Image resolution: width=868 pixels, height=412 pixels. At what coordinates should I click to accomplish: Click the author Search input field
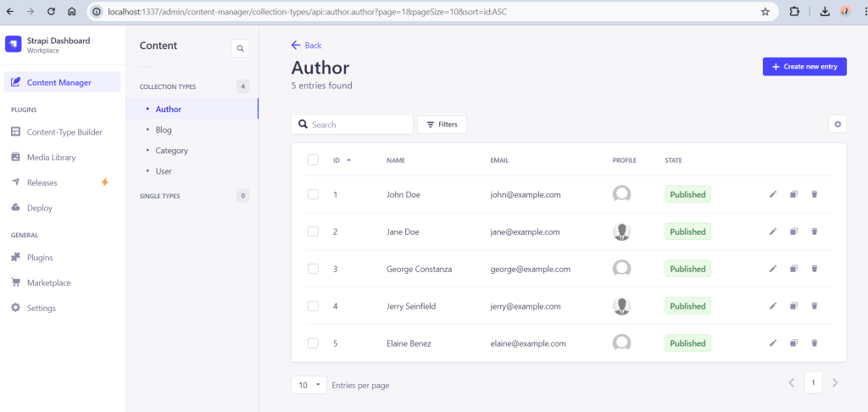click(x=359, y=125)
